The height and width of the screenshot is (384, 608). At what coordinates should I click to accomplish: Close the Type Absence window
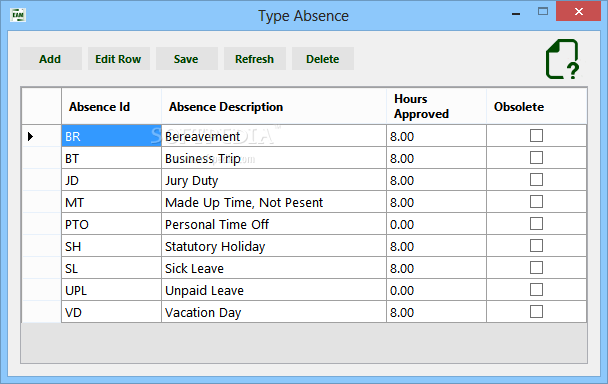pos(579,11)
